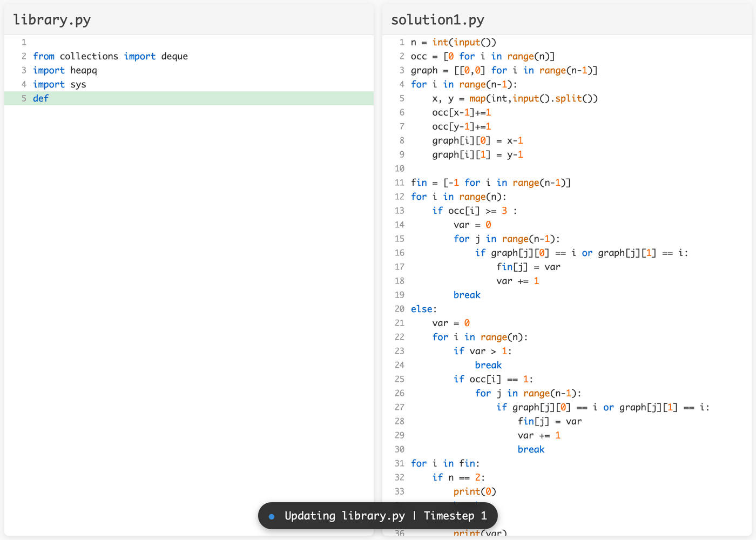Click line 'from collections import deque' in library.py
Screen dimensions: 756x540
pyautogui.click(x=111, y=56)
